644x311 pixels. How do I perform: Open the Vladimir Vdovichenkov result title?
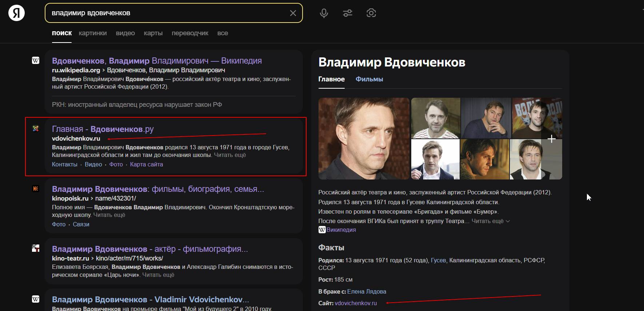[151, 299]
